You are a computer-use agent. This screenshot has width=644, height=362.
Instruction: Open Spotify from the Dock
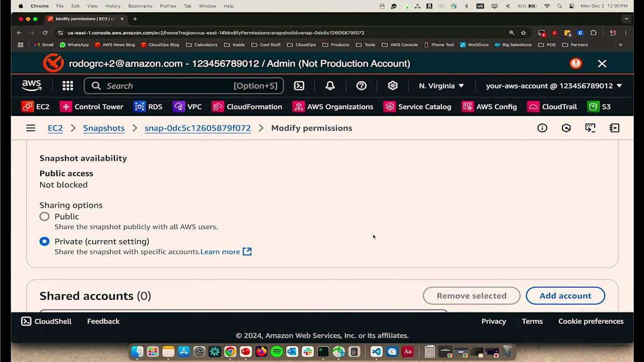276,352
